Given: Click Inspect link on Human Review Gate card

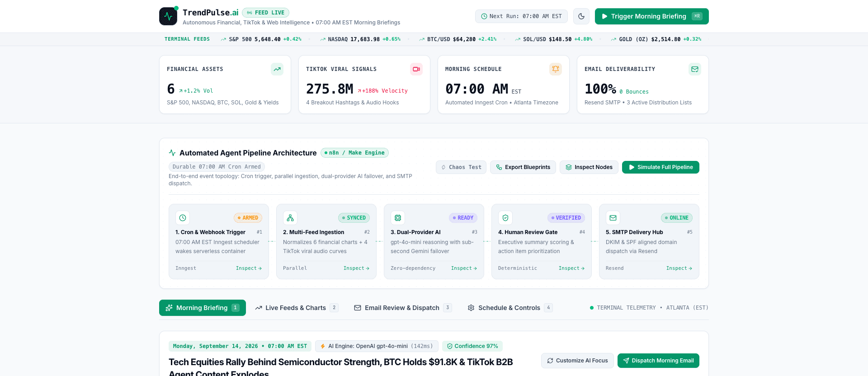Looking at the screenshot, I should click(x=571, y=268).
